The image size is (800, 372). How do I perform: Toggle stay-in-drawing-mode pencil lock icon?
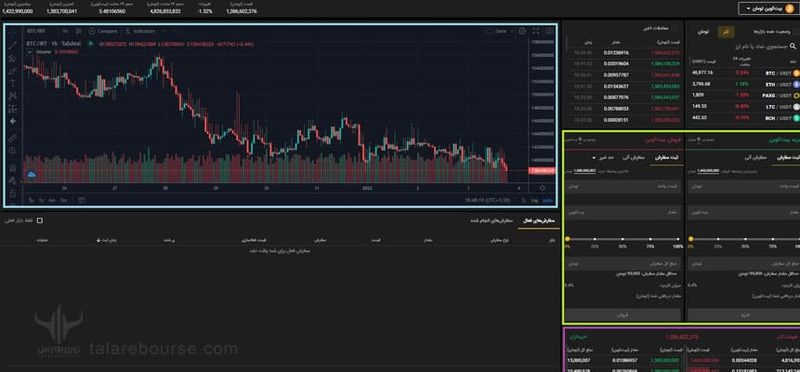point(13,181)
